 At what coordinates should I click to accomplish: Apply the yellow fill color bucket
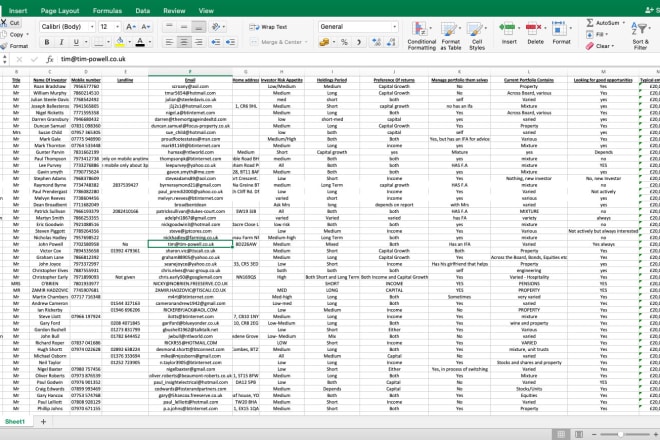120,41
